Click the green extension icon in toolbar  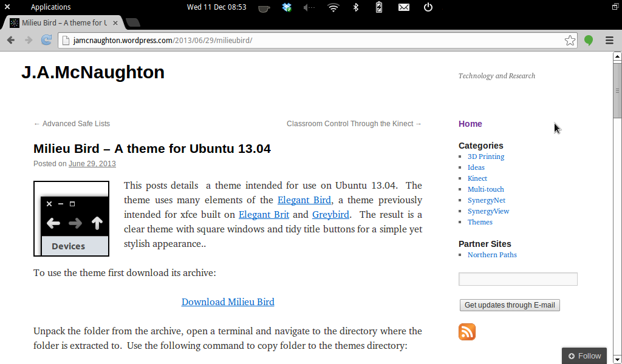589,41
